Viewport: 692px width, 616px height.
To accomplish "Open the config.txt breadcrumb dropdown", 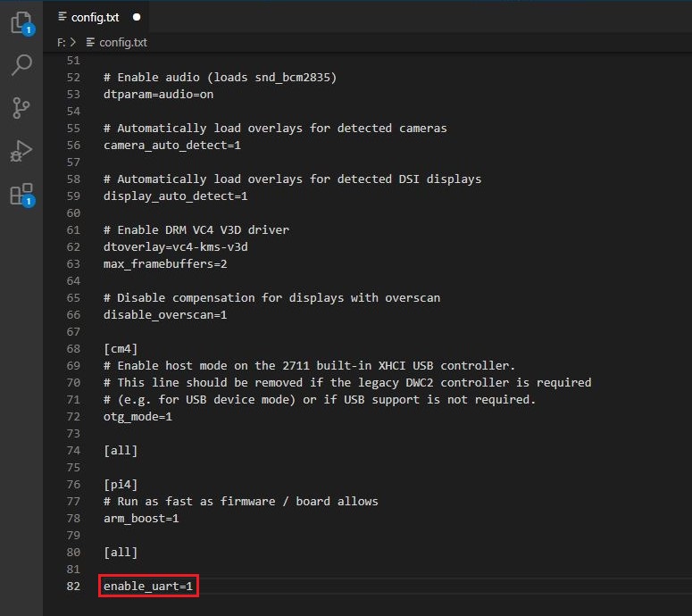I will pos(123,42).
